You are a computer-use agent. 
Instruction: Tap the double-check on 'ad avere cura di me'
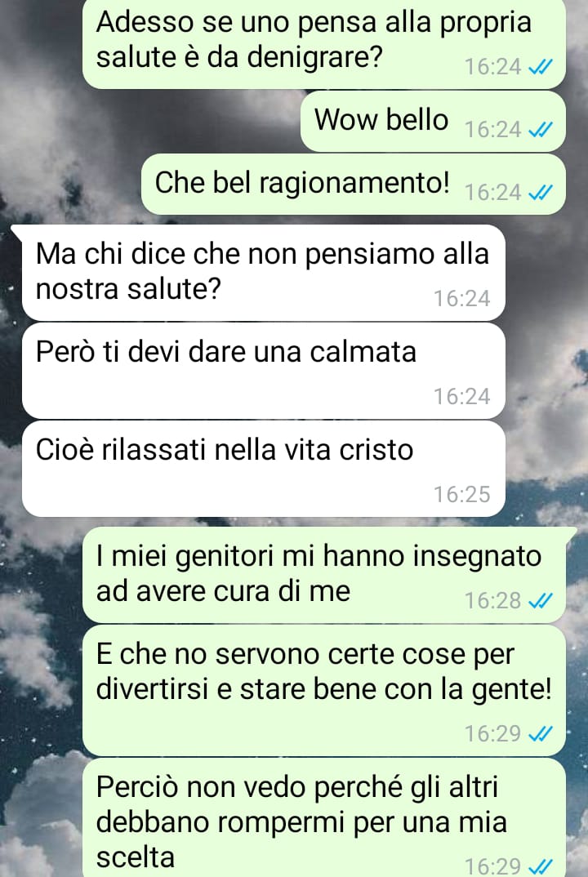[541, 601]
